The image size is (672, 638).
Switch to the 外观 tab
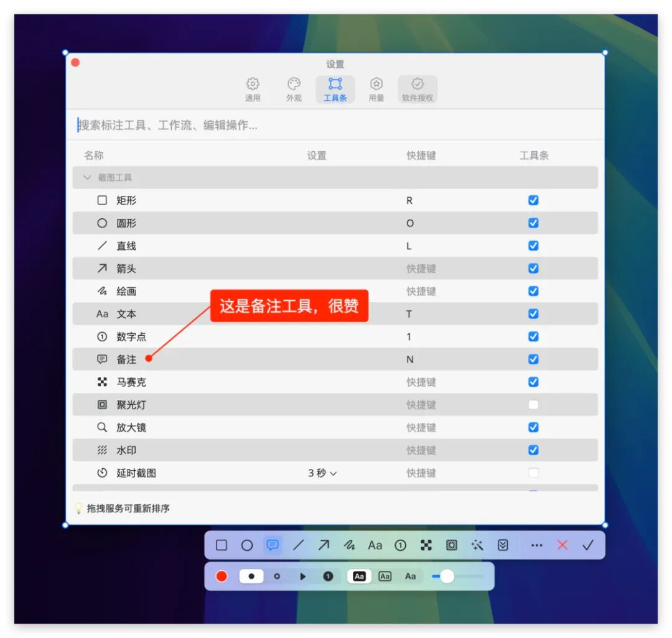click(294, 90)
